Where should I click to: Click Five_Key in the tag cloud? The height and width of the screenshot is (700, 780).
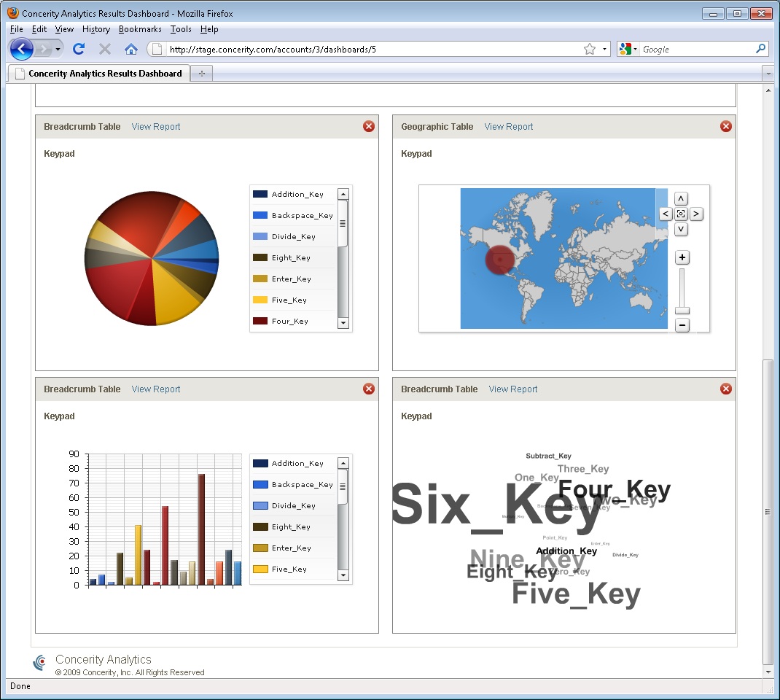576,594
